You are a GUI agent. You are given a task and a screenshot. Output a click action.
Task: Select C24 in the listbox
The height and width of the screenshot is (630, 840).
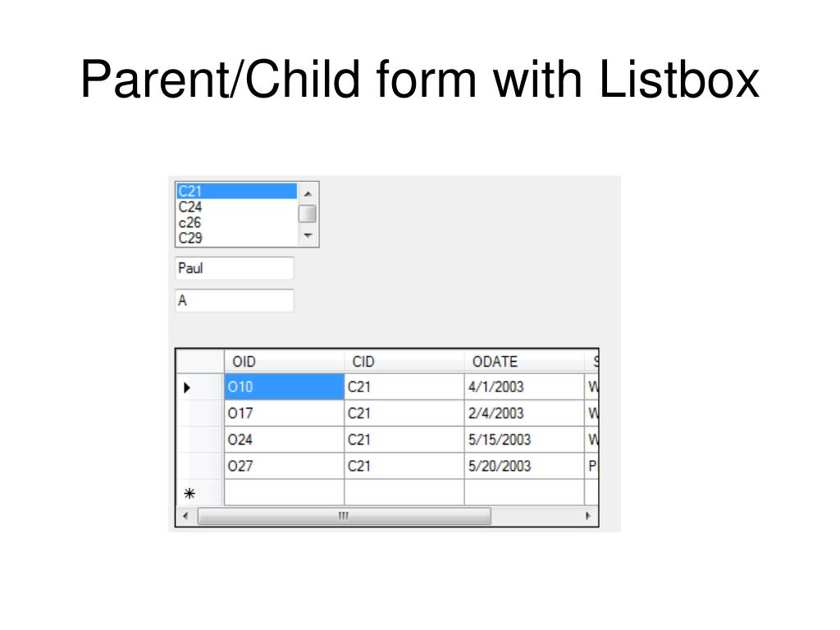(236, 207)
